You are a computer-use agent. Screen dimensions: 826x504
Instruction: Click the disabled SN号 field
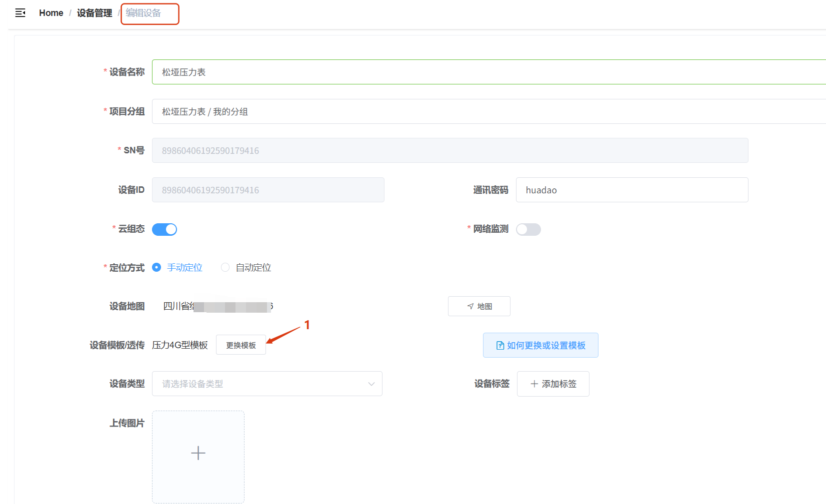point(450,150)
